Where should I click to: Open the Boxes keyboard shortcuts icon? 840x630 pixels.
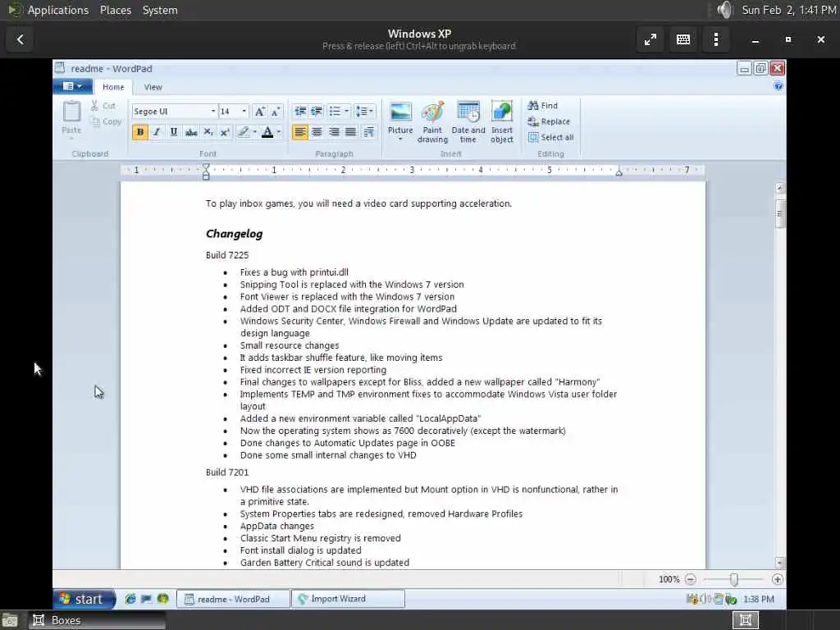tap(683, 39)
